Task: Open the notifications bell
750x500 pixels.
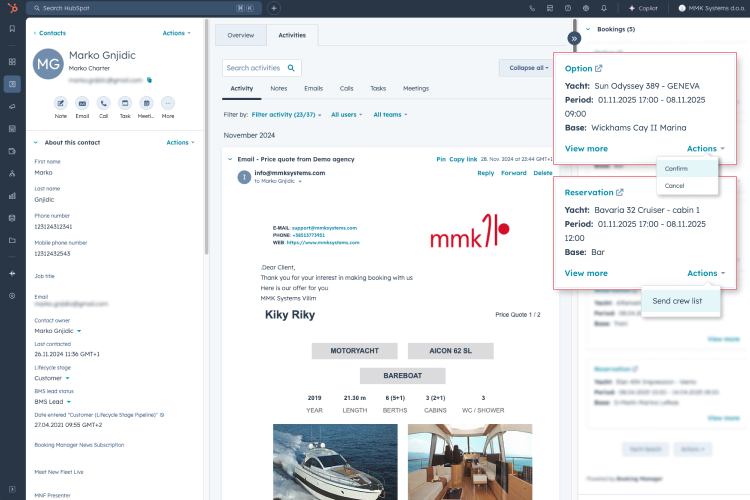Action: (604, 8)
